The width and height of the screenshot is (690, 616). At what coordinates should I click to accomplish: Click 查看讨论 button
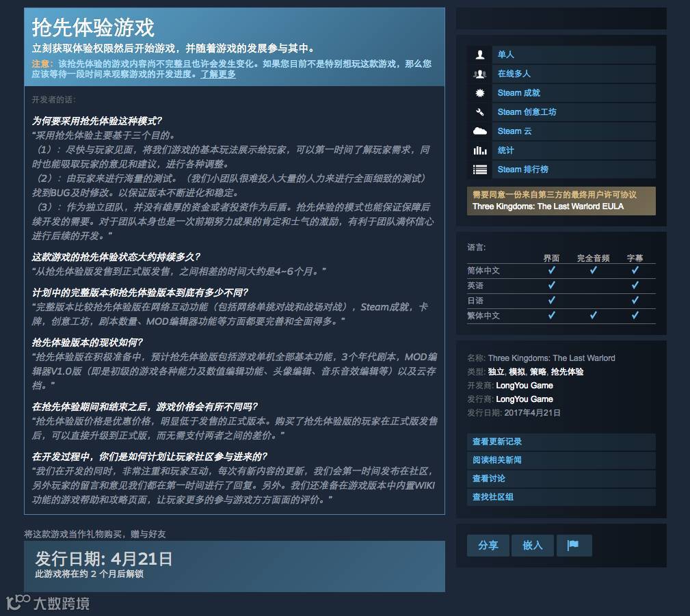(x=561, y=479)
